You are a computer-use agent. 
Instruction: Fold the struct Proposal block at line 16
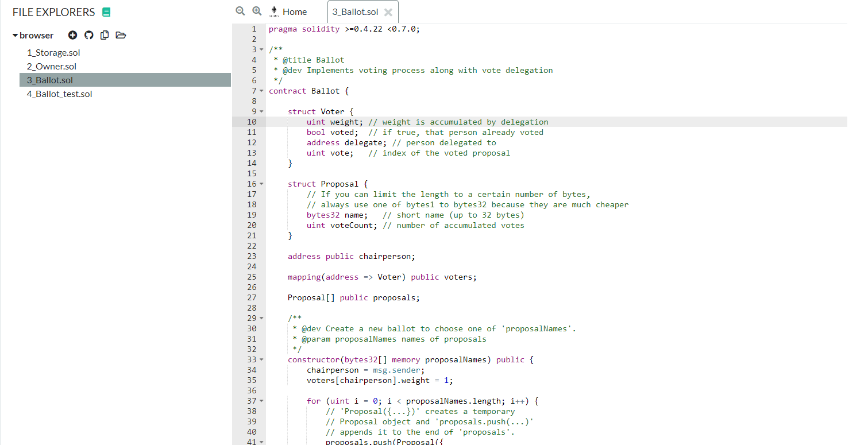click(261, 184)
